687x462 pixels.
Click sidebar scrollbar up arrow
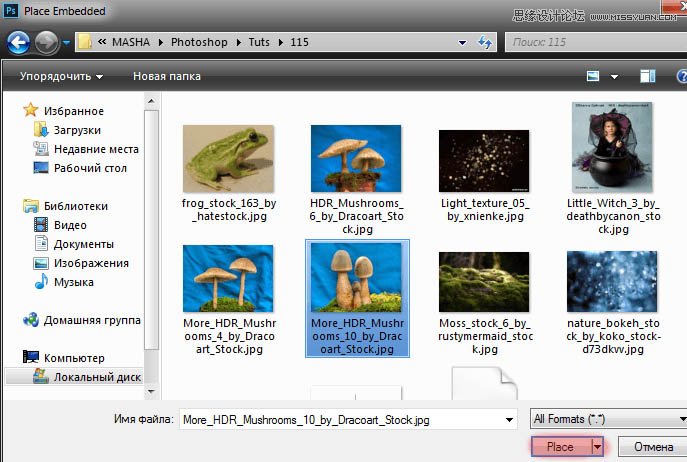coord(151,102)
